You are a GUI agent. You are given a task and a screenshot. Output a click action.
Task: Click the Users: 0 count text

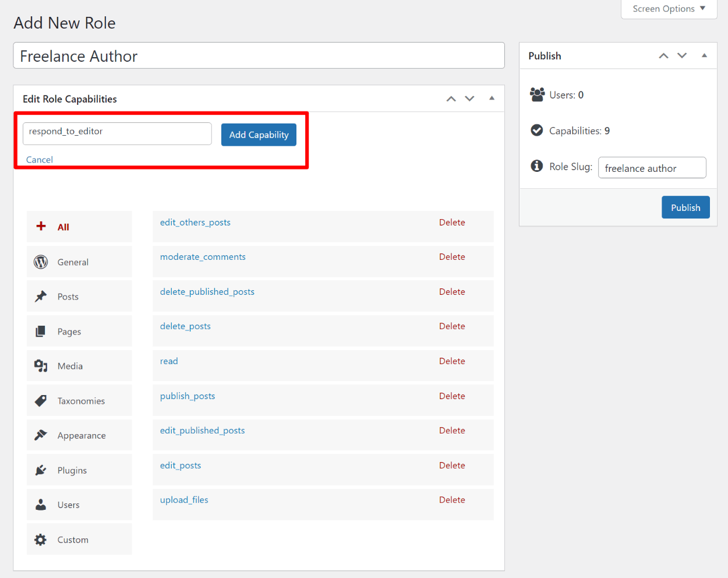point(566,95)
